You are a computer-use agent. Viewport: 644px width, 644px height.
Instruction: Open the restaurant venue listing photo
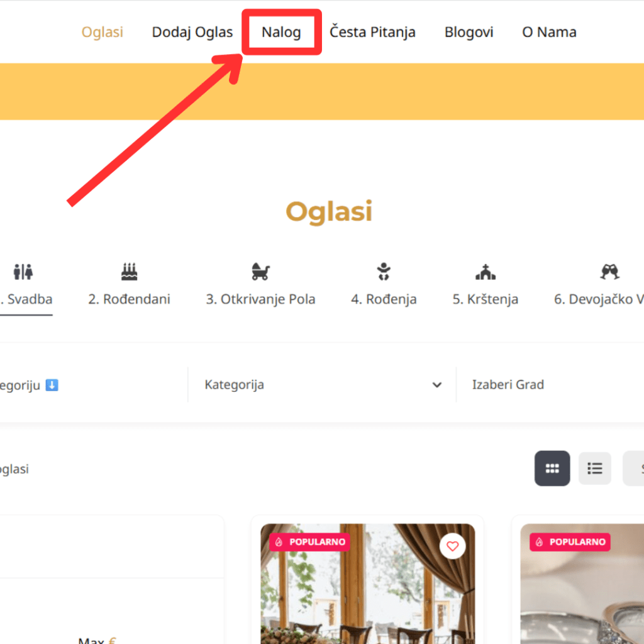click(367, 591)
